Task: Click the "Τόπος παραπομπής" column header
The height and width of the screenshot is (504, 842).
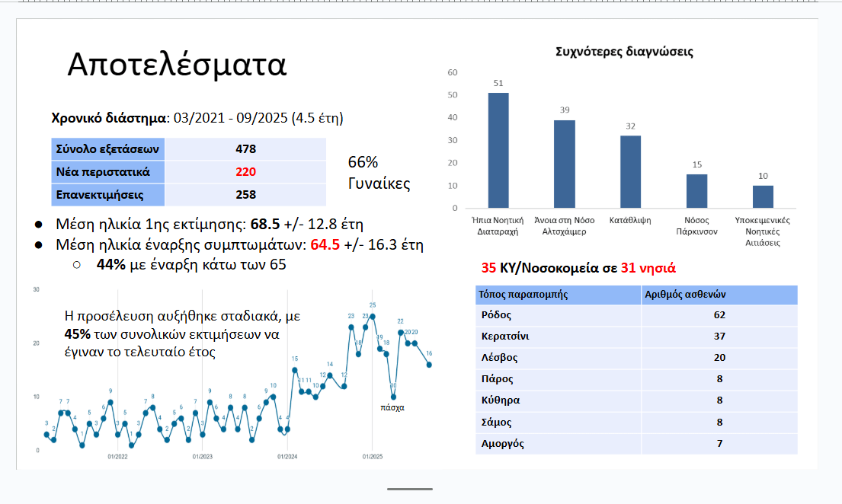Action: click(x=558, y=294)
